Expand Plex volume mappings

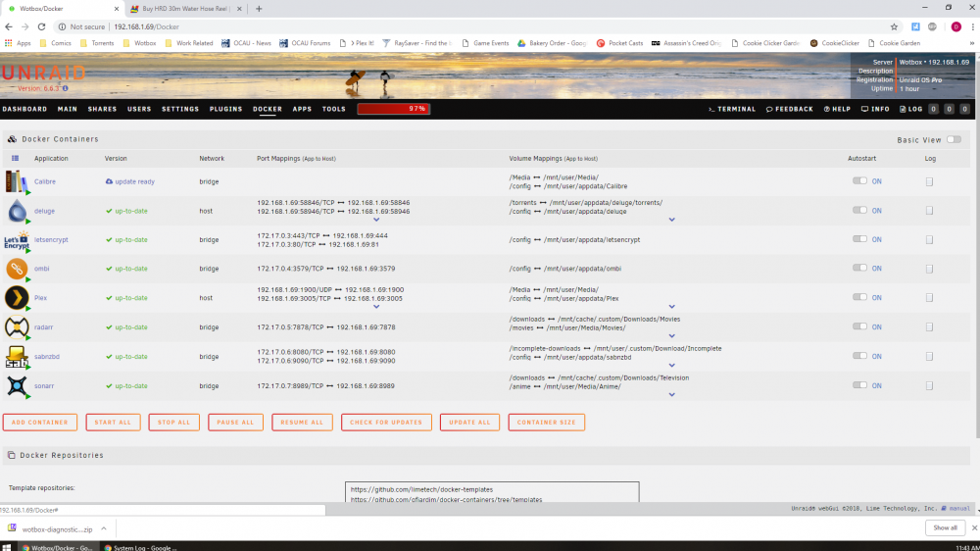point(672,307)
